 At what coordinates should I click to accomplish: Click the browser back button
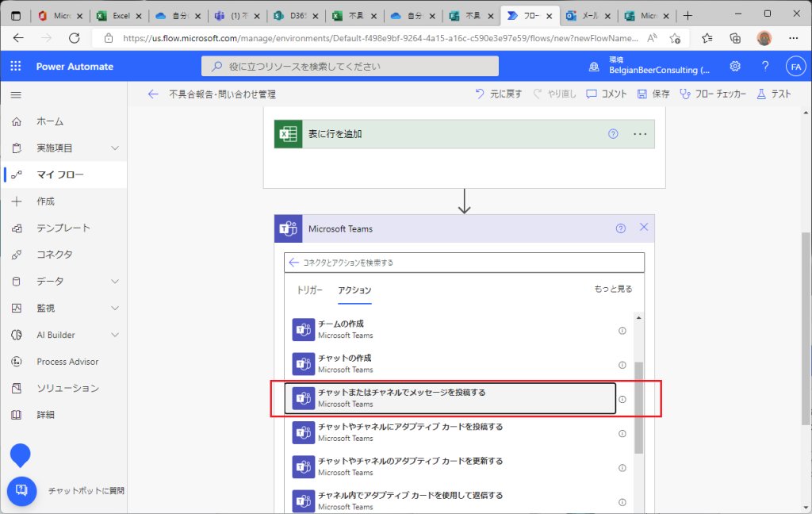coord(19,38)
